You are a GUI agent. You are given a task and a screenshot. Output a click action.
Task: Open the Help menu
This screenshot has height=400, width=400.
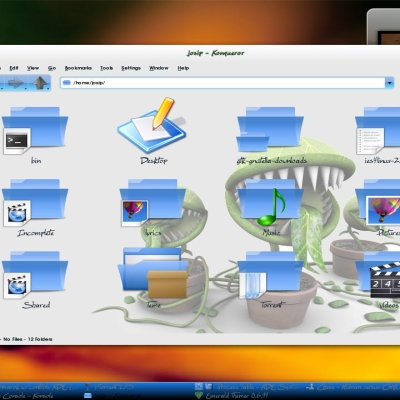click(x=183, y=68)
